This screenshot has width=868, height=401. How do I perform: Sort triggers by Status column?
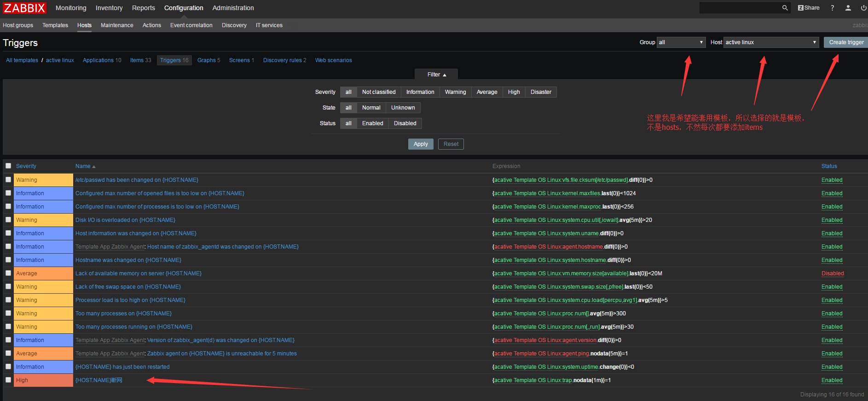pyautogui.click(x=829, y=166)
